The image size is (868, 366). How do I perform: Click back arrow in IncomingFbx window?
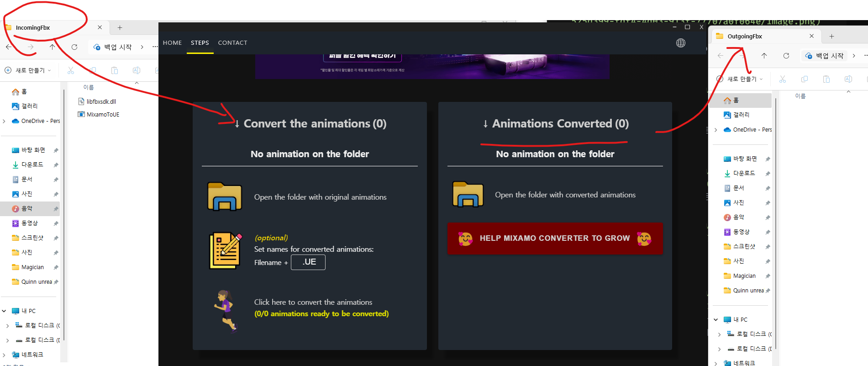pos(9,47)
